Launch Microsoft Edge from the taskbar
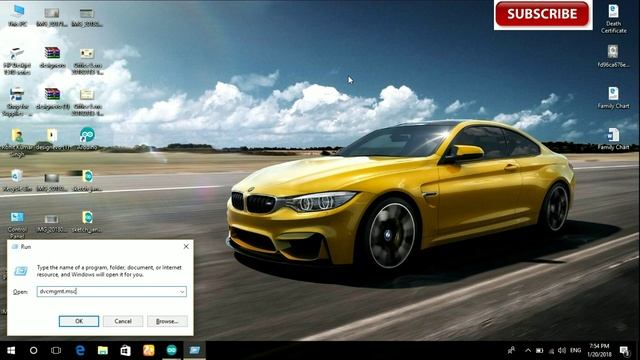Viewport: 640px width, 360px height. coord(80,350)
